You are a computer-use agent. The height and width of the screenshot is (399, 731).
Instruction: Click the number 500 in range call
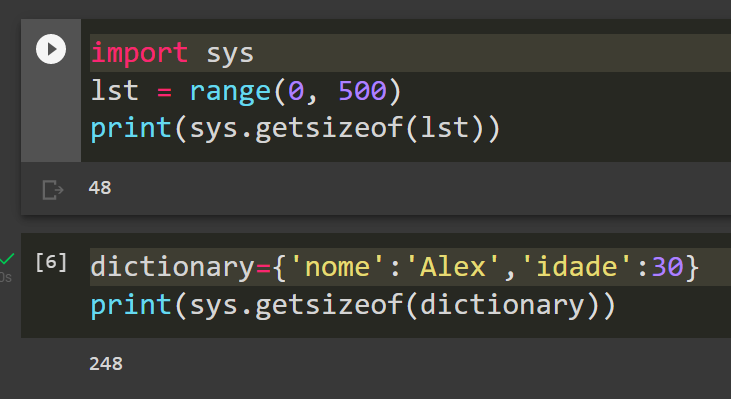tap(362, 90)
